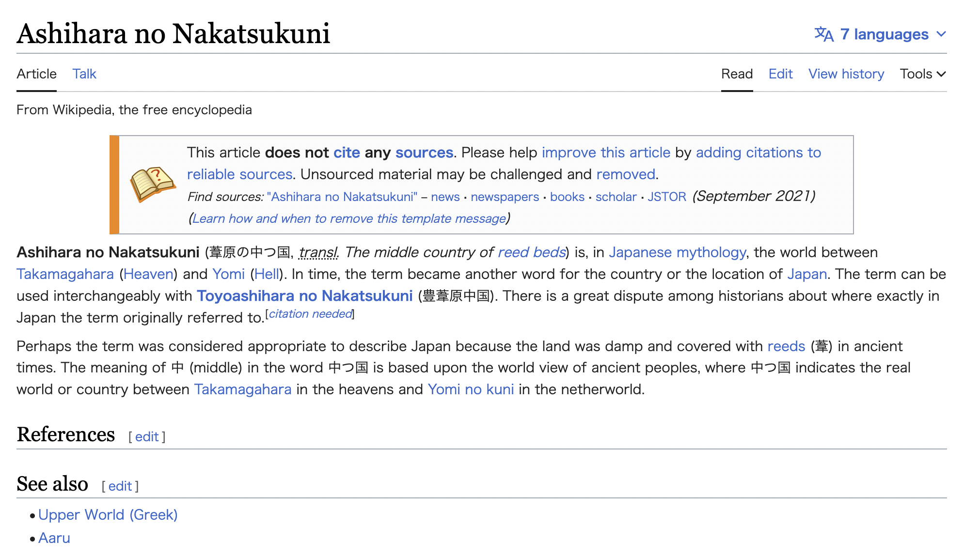Viewport: 980px width, 557px height.
Task: Open the 'Japanese mythology' link
Action: tap(677, 252)
